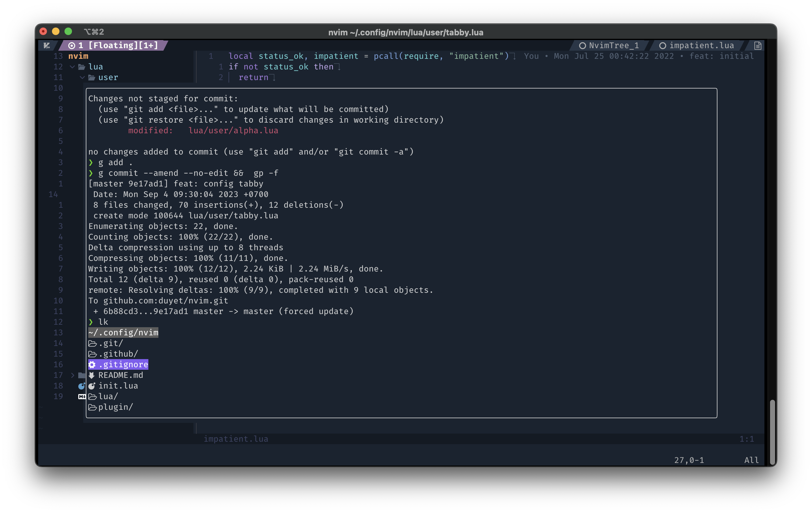Switch to the NvimTree_1 tab
The height and width of the screenshot is (513, 812).
(x=614, y=45)
